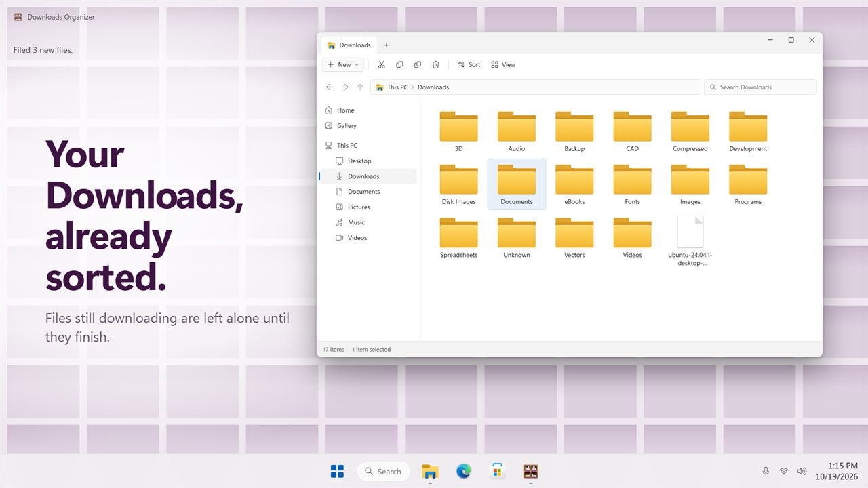Open the Downloads Organizer app on the taskbar
The width and height of the screenshot is (868, 488).
click(530, 471)
